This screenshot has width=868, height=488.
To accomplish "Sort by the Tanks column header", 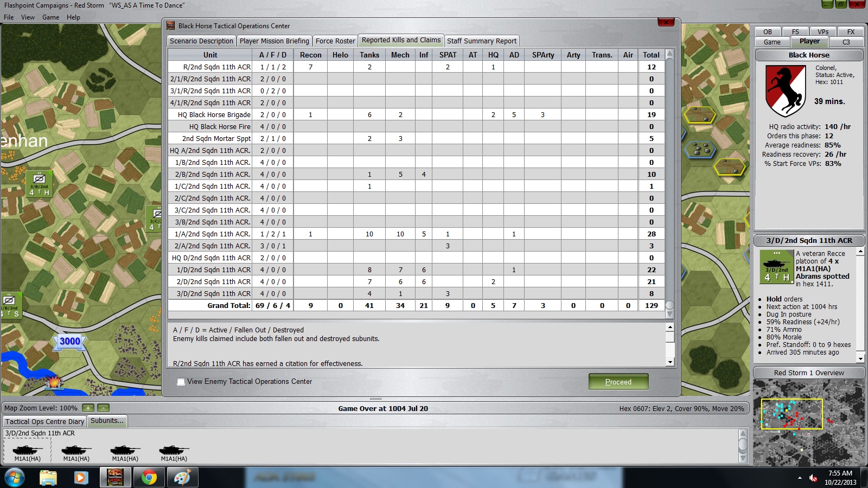I will pyautogui.click(x=369, y=55).
